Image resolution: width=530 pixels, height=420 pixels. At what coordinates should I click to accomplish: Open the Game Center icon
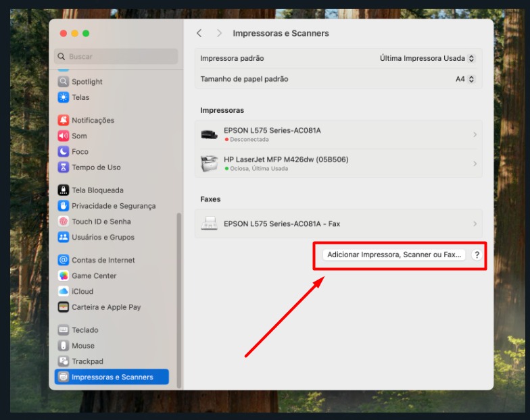pos(64,275)
